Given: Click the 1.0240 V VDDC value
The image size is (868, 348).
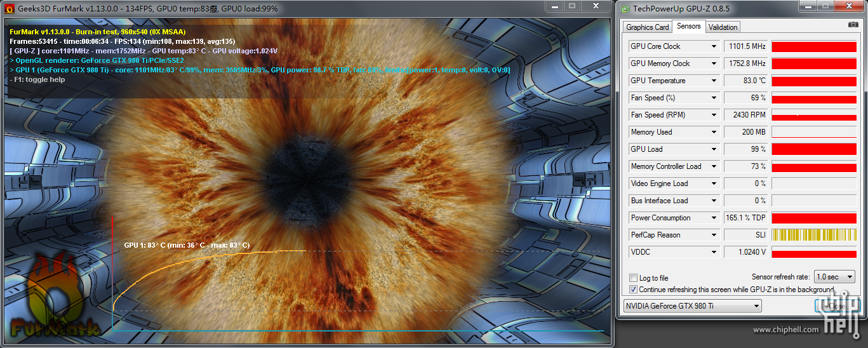Looking at the screenshot, I should coord(747,252).
